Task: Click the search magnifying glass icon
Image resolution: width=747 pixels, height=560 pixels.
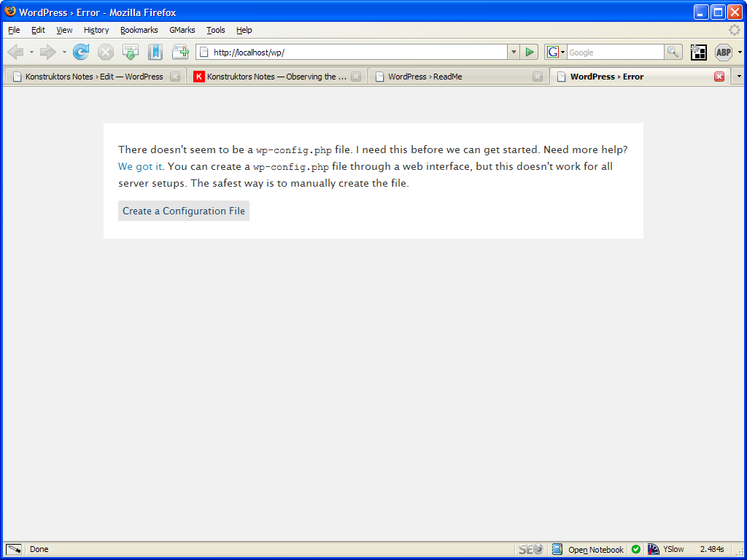Action: (x=673, y=52)
